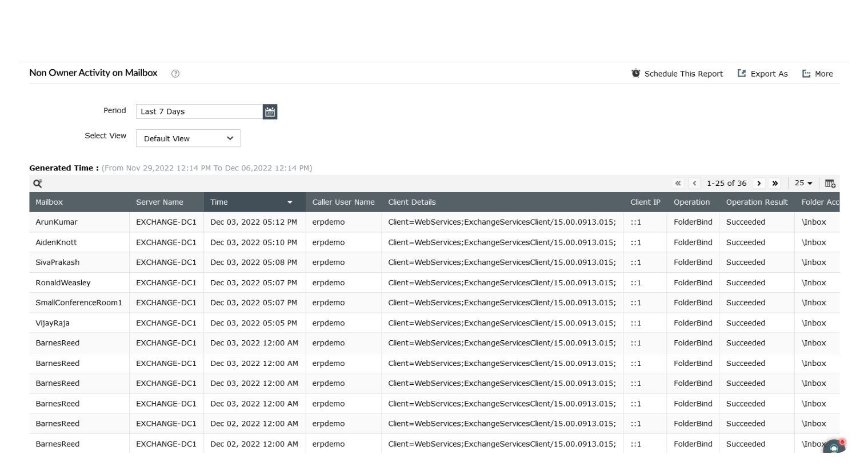Go to the next page of results

tap(759, 183)
